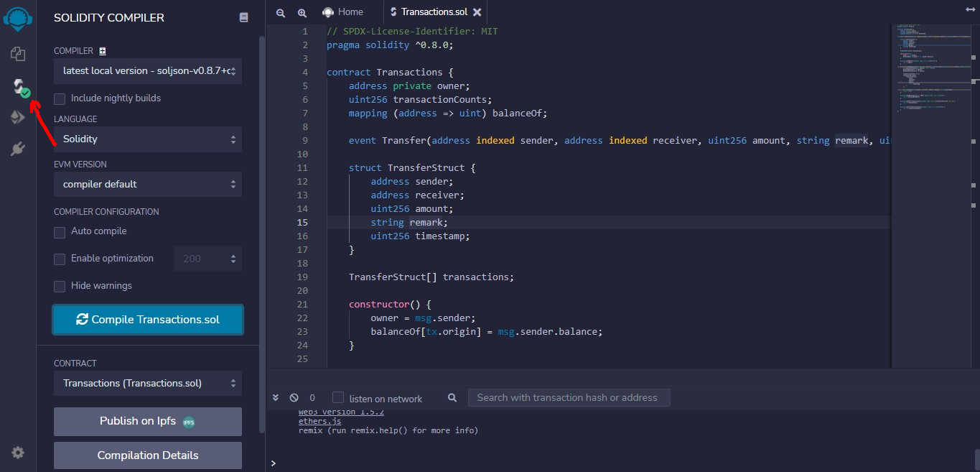Click line number 15 in the gutter
980x472 pixels.
coord(302,223)
